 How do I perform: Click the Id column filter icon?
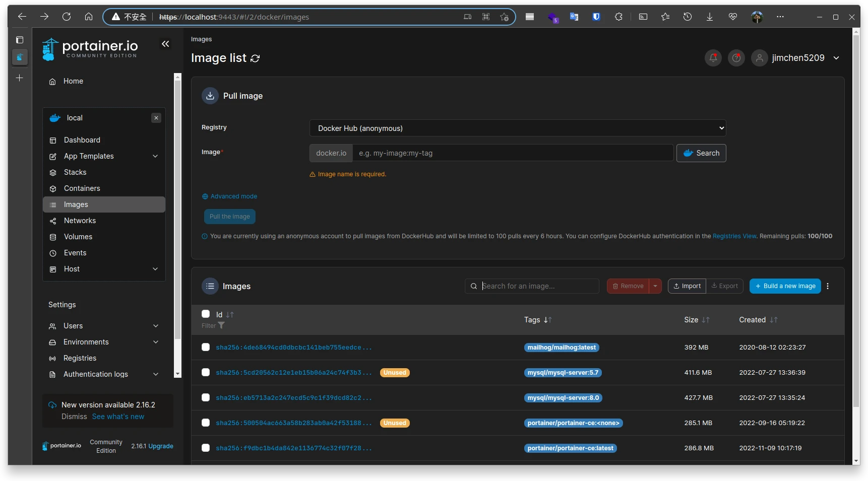pyautogui.click(x=221, y=326)
